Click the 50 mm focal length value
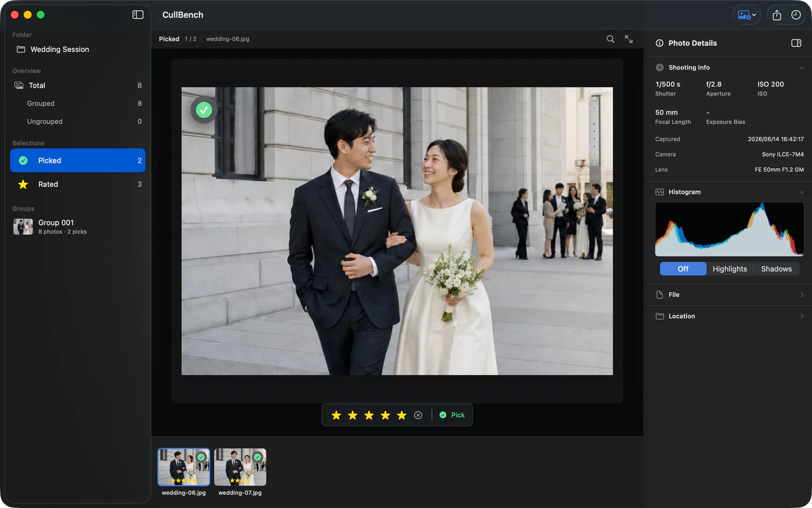 667,112
